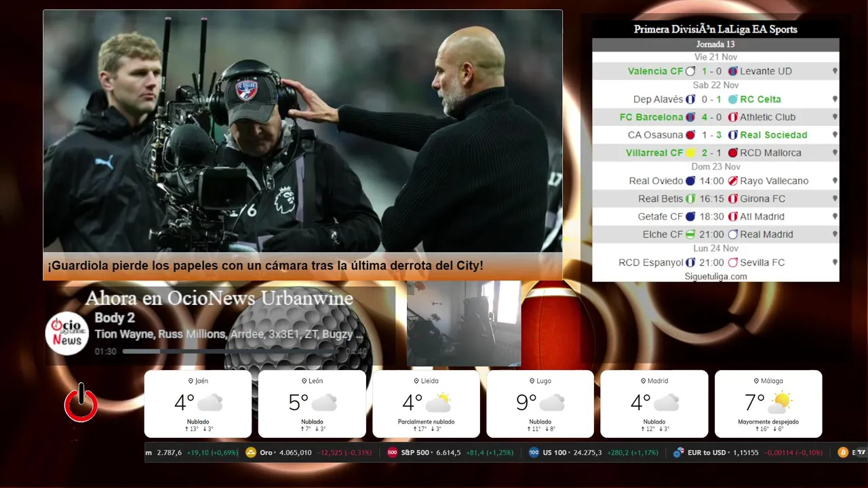Open the OcioNews round logo
This screenshot has height=488, width=868.
tap(67, 333)
